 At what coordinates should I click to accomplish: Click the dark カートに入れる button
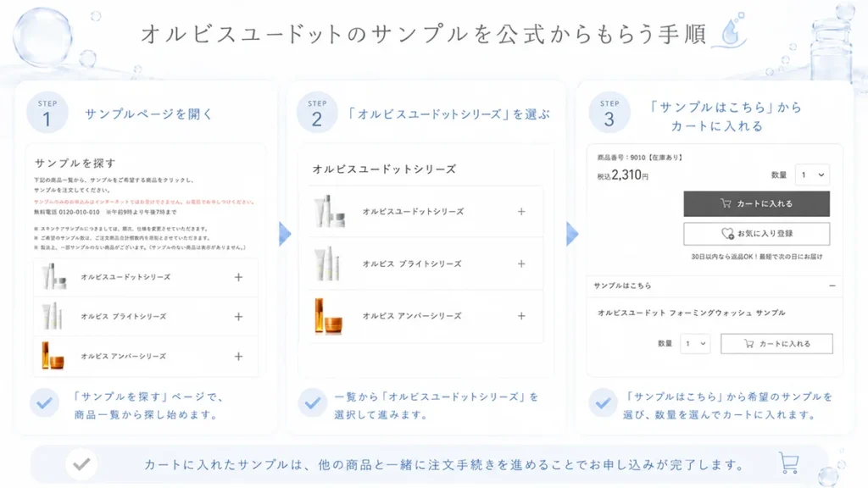click(756, 203)
